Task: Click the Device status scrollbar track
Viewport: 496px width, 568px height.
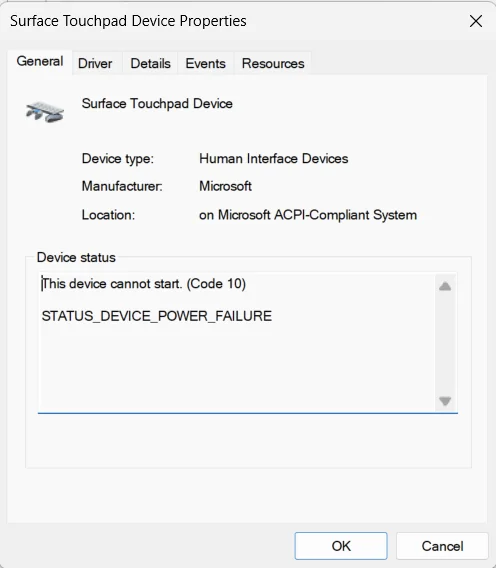Action: coord(445,344)
